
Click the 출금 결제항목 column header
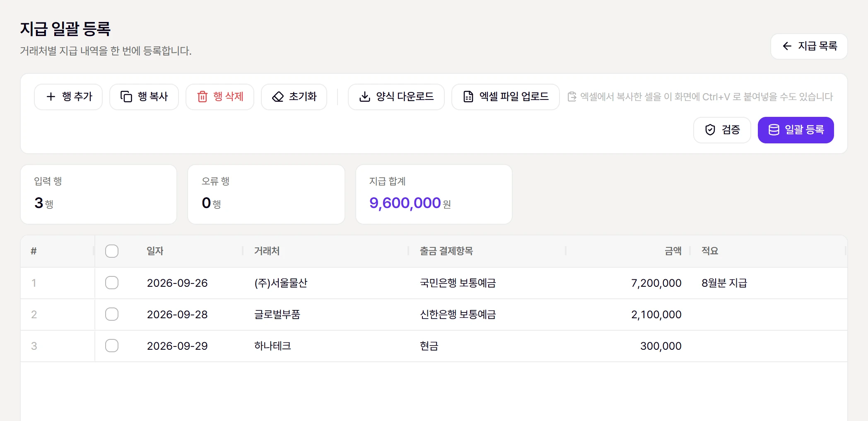click(x=446, y=251)
